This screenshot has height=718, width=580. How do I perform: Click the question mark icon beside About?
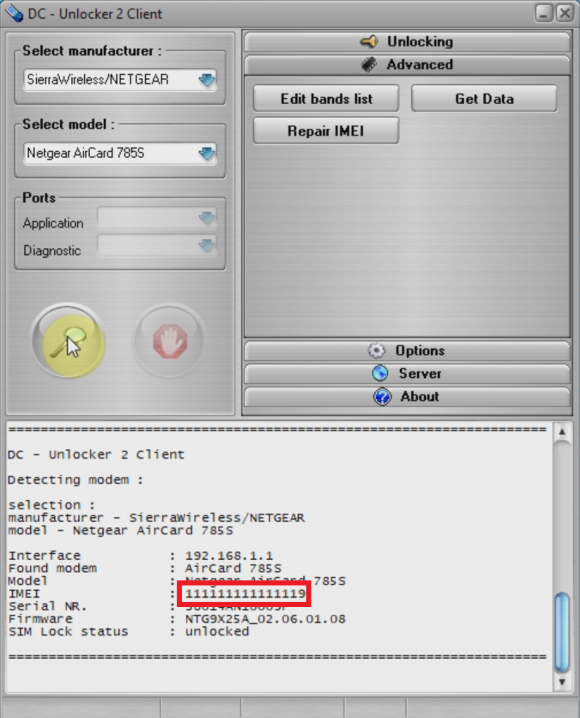382,397
